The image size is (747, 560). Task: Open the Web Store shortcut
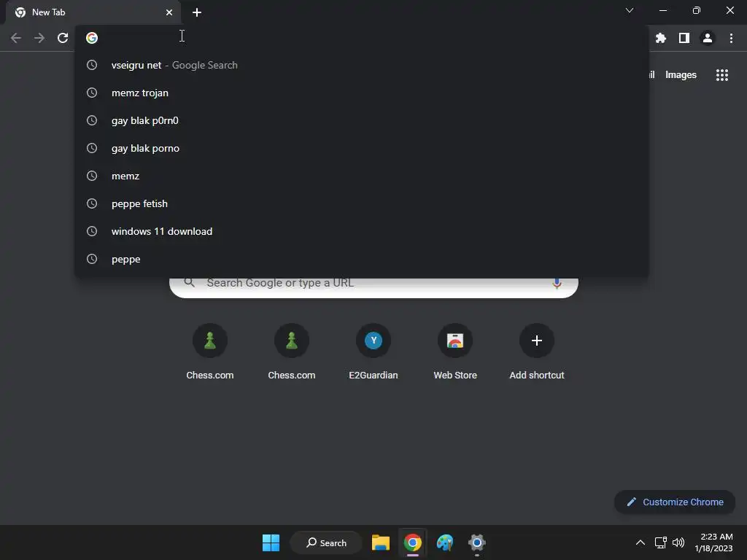455,351
